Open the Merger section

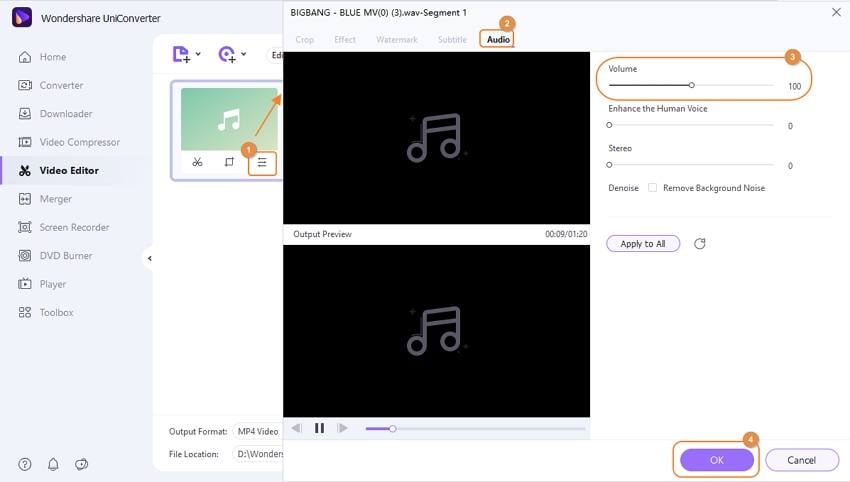[45, 199]
